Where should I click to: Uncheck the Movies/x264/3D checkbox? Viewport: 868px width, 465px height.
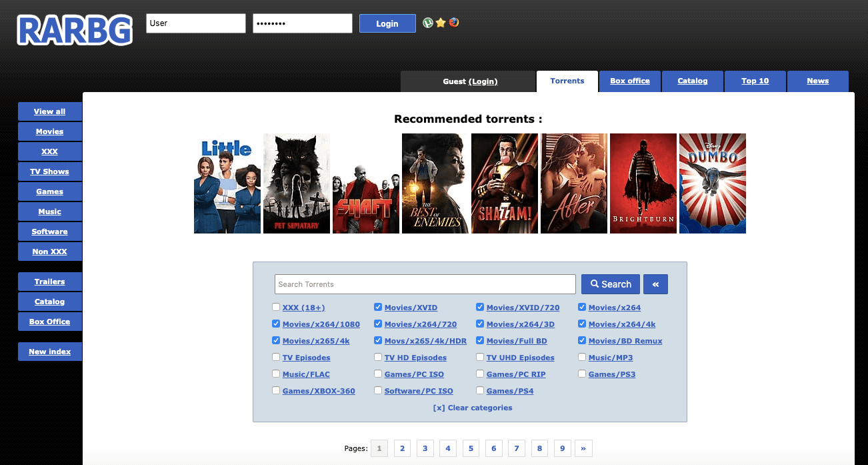coord(480,324)
